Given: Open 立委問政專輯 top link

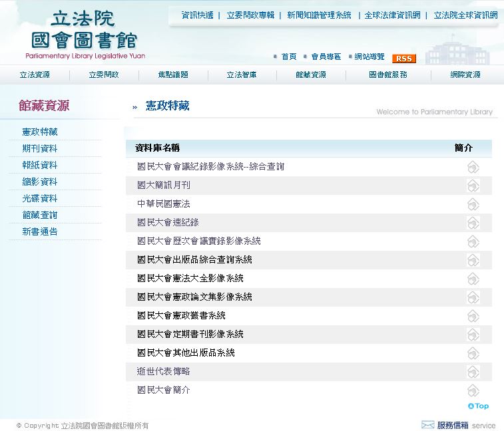Looking at the screenshot, I should coord(250,15).
